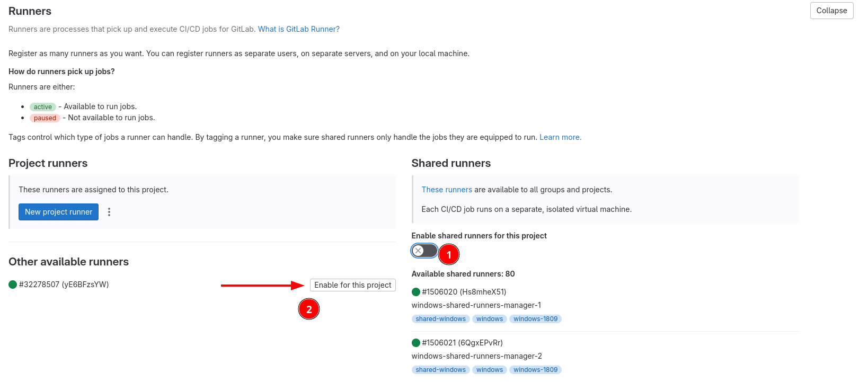Image resolution: width=868 pixels, height=382 pixels.
Task: Click green status icon of runner #1506020
Action: click(416, 292)
